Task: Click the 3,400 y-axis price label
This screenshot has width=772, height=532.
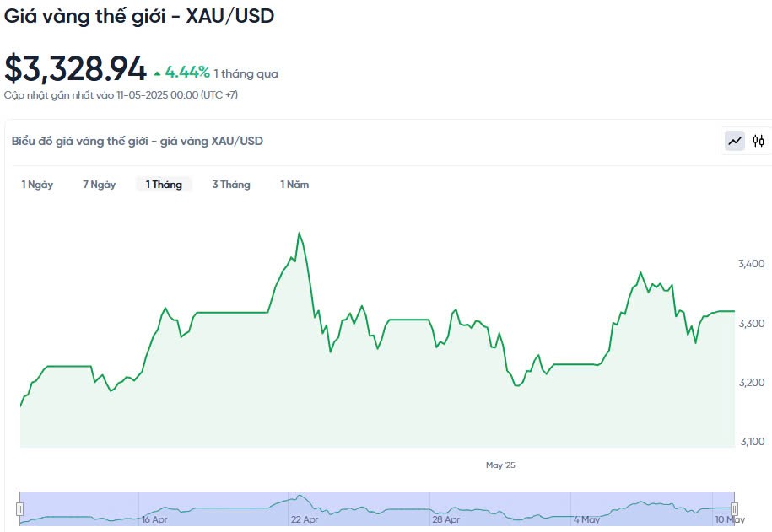Action: pos(751,264)
